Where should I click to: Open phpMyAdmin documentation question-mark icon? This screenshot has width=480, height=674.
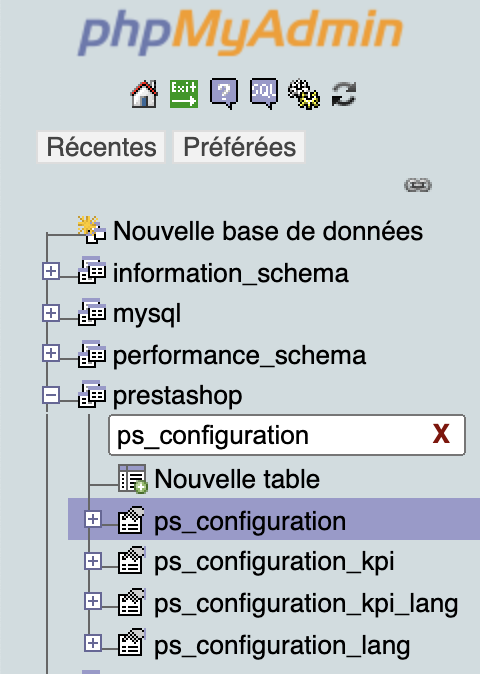point(224,93)
